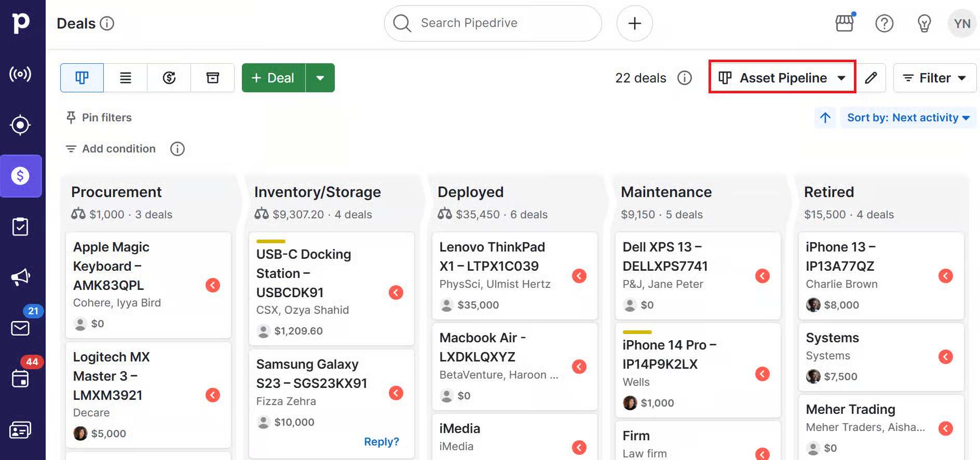Open the YN account avatar menu

point(962,23)
